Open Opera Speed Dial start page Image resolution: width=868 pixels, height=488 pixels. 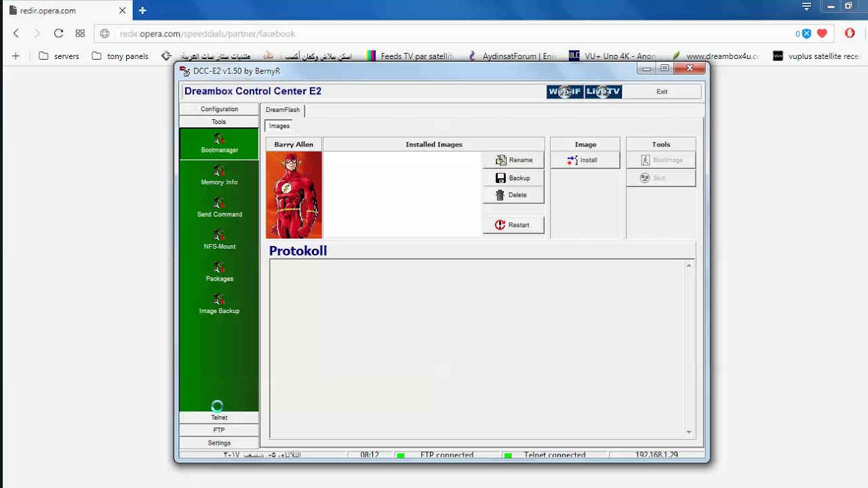coord(80,33)
